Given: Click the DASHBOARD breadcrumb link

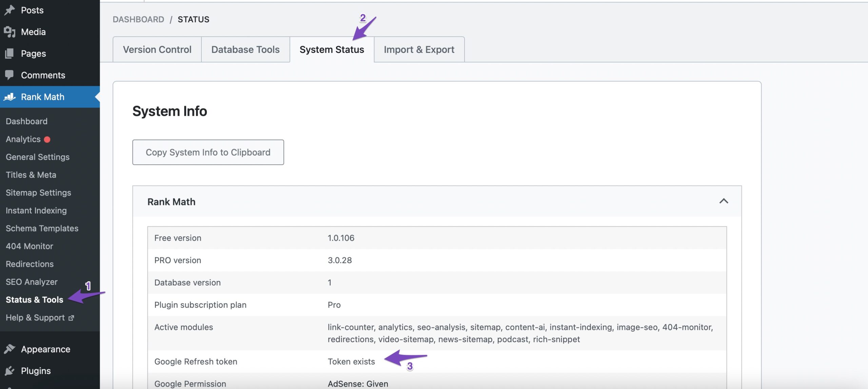Looking at the screenshot, I should pyautogui.click(x=138, y=19).
